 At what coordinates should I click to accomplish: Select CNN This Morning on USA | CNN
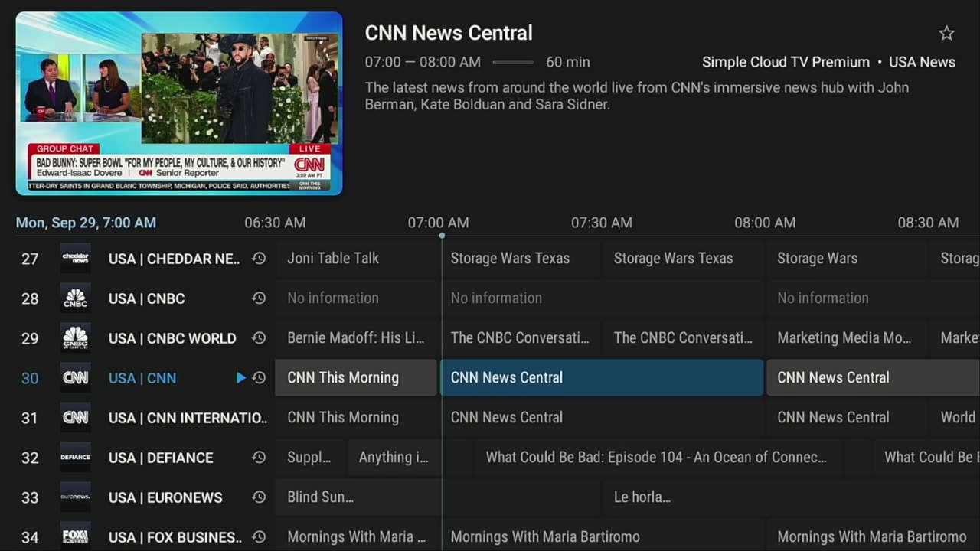[x=356, y=378]
